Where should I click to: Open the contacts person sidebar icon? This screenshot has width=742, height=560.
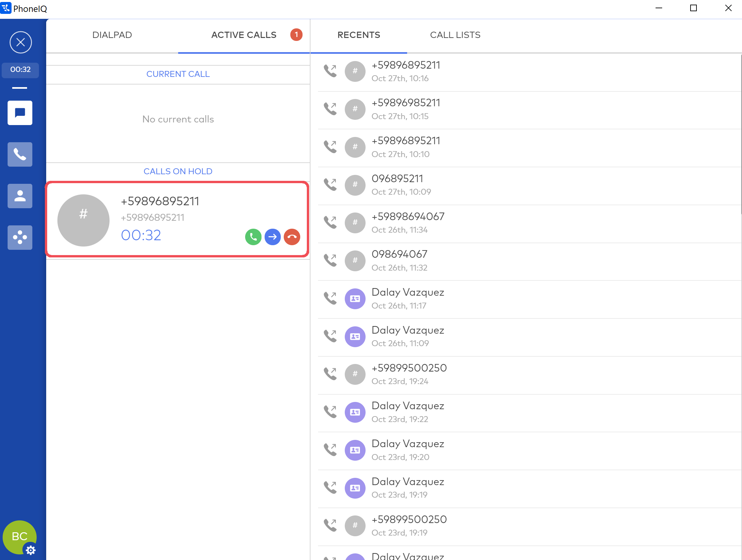click(20, 196)
